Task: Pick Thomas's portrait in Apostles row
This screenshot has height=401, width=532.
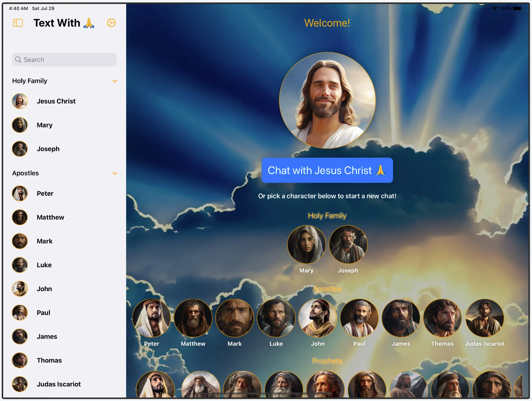Action: 442,318
